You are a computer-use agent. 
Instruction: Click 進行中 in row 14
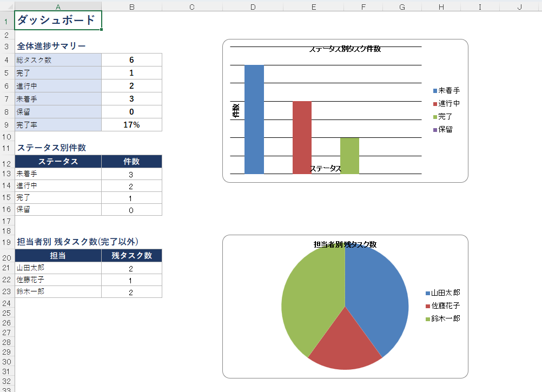pos(58,186)
